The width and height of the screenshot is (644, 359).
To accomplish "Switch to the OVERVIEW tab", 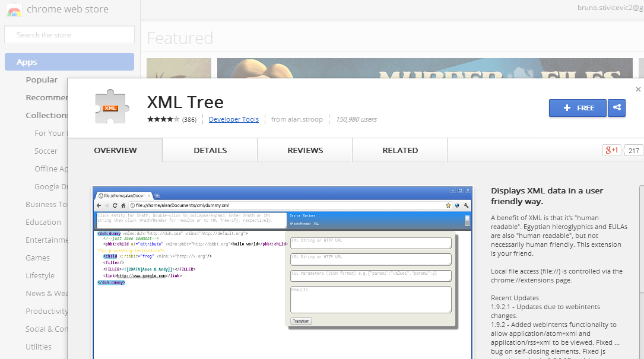I will point(115,150).
